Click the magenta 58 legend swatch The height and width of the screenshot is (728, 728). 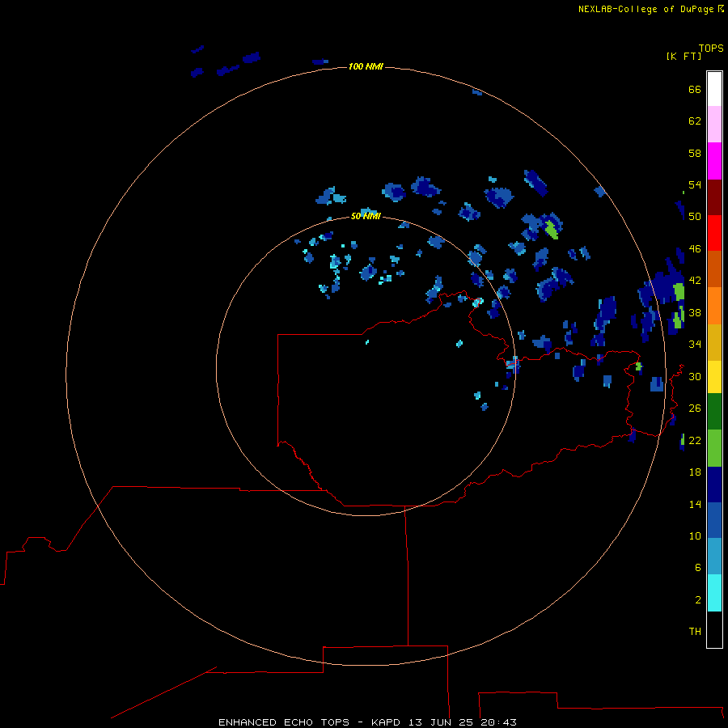tap(714, 161)
